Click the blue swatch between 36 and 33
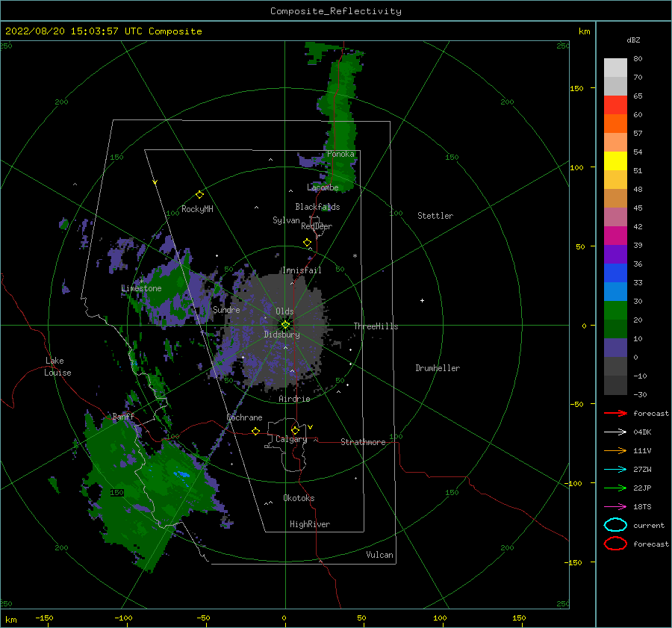 (x=615, y=273)
